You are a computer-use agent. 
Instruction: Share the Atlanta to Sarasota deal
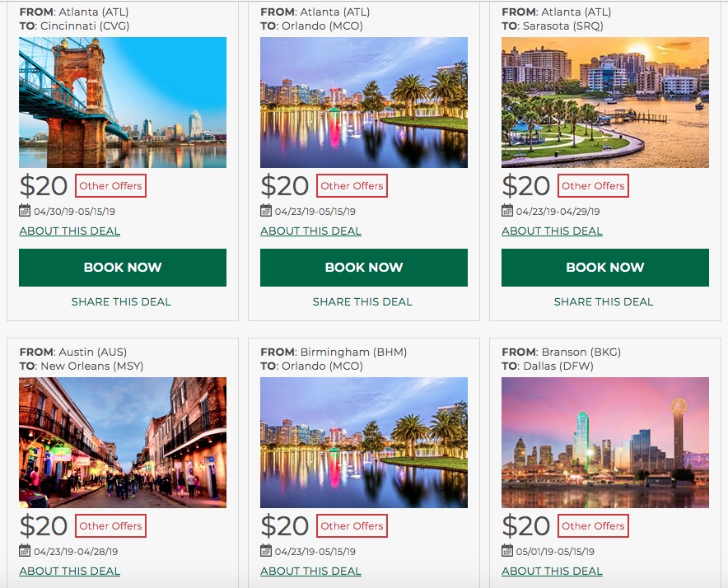tap(604, 302)
